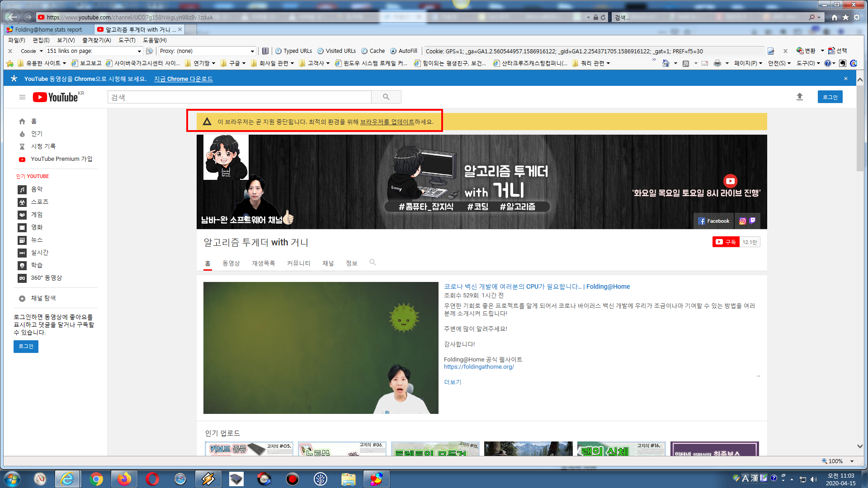Expand the 연기땅 favorites folder

[x=200, y=63]
